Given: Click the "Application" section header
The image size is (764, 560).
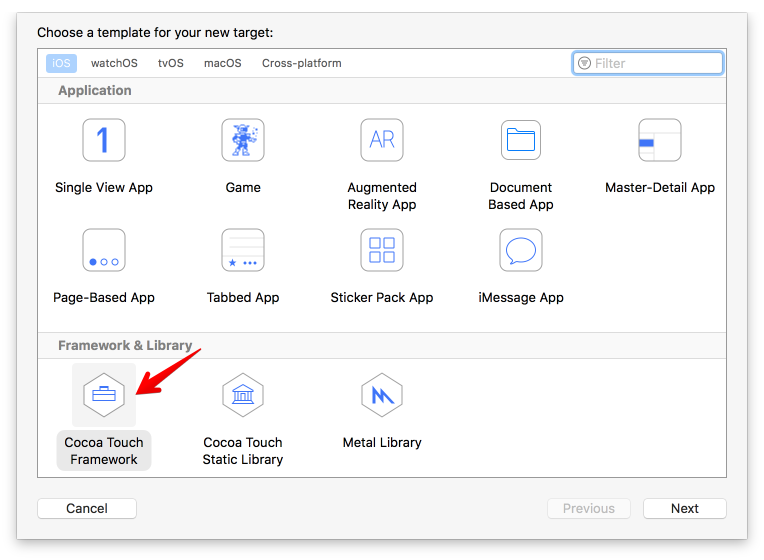Looking at the screenshot, I should (95, 91).
